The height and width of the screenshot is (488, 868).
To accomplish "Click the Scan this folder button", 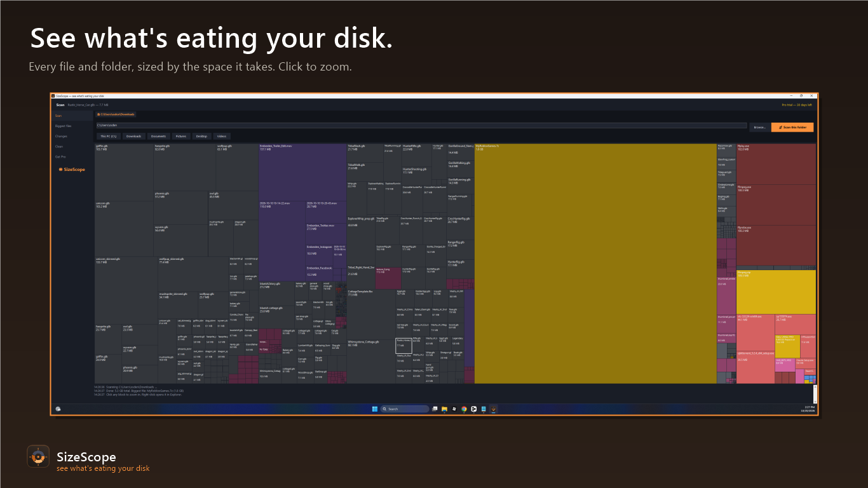I will (x=792, y=127).
